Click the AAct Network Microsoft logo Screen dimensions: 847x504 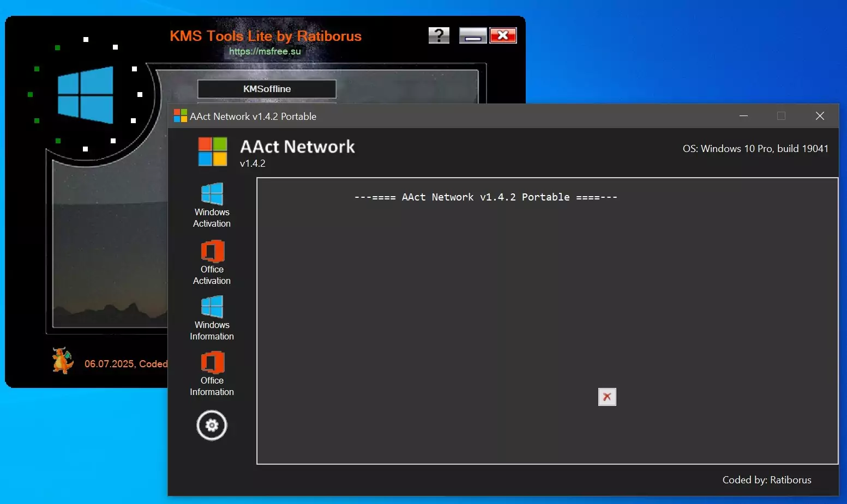point(213,151)
